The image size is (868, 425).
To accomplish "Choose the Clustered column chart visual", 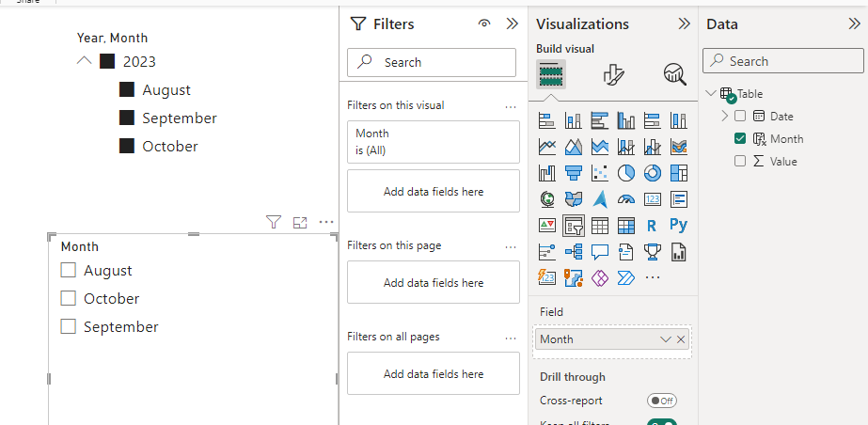I will (x=626, y=120).
